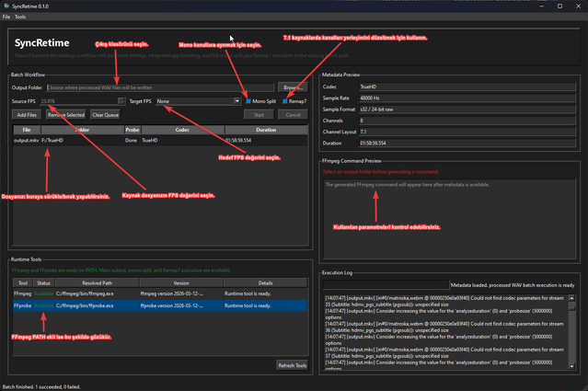Open the Source FPS combo box

pyautogui.click(x=82, y=101)
